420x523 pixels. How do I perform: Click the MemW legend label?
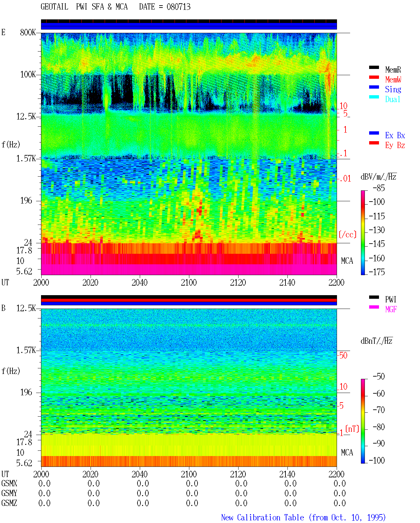(393, 79)
